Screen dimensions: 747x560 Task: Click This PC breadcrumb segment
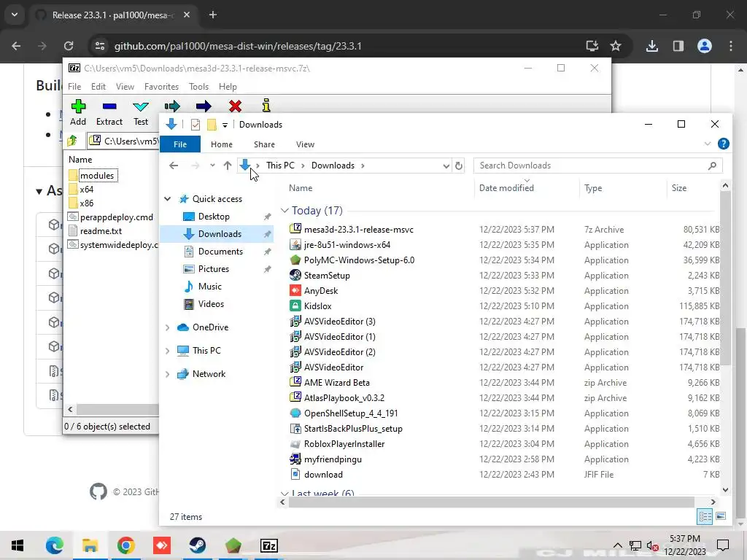pyautogui.click(x=280, y=166)
